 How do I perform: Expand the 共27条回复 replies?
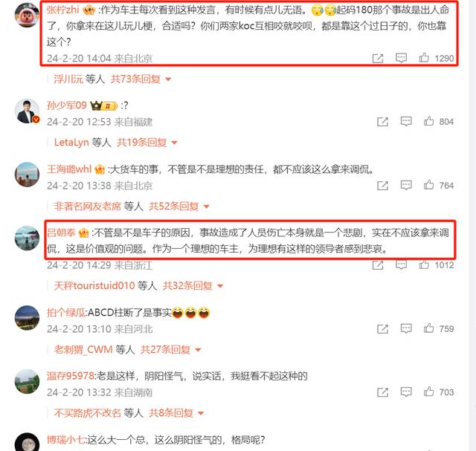click(171, 349)
